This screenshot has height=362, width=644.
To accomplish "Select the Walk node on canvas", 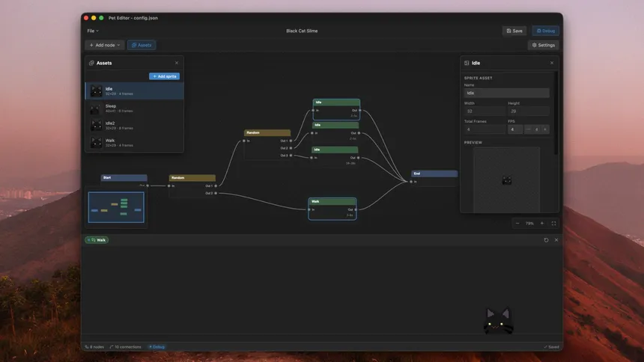I will [332, 209].
